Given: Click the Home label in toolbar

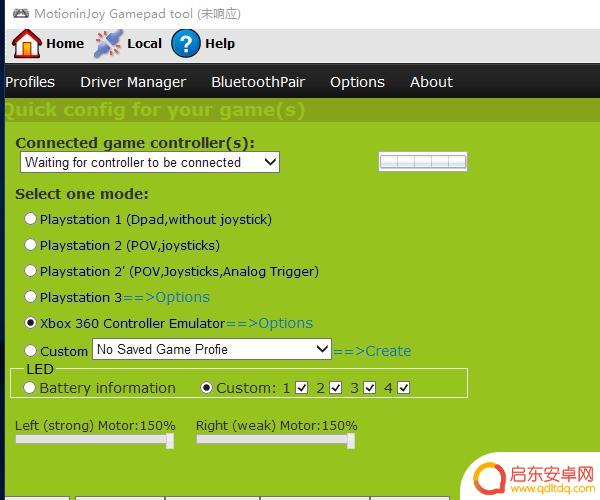Looking at the screenshot, I should click(65, 44).
